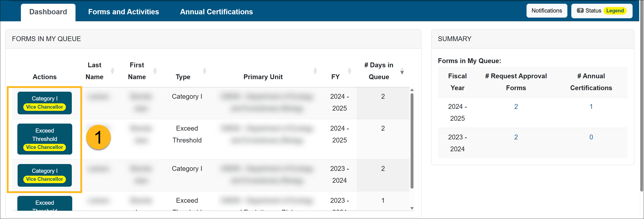
Task: Open the first Category I Vice Chancellor form
Action: tap(45, 103)
